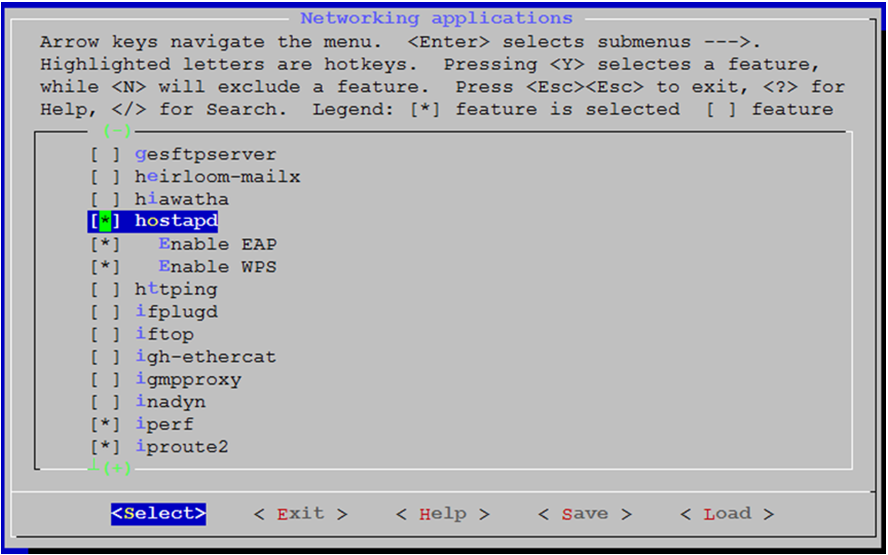Click the Exit button

tap(300, 514)
